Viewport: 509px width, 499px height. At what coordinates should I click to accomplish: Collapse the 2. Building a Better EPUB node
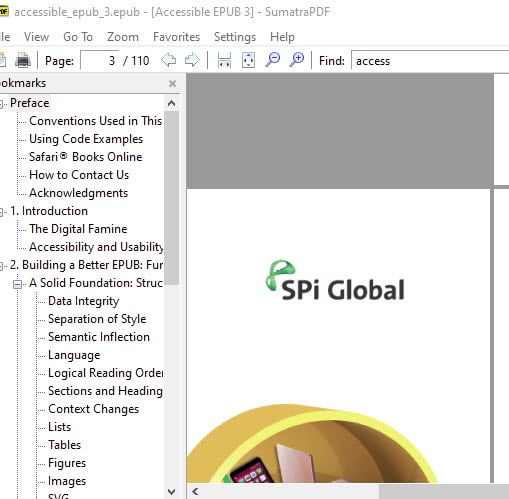[2, 266]
